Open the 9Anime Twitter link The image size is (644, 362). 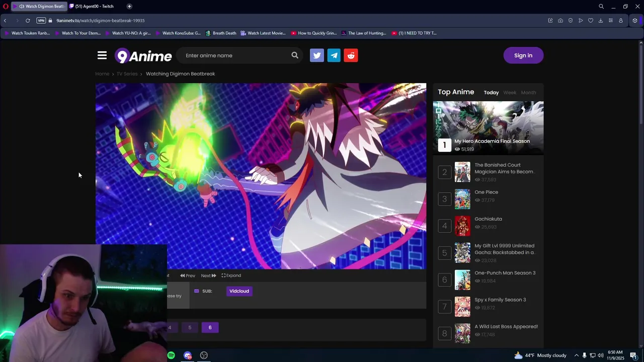pos(317,55)
